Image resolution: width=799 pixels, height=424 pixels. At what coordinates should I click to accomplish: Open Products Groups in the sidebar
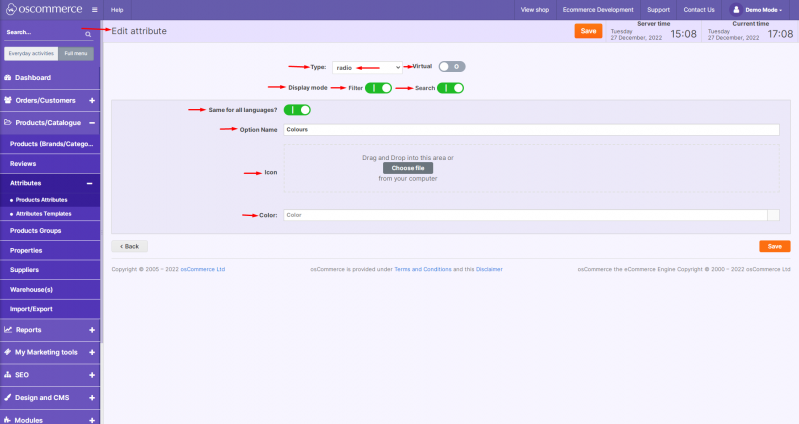pos(36,231)
